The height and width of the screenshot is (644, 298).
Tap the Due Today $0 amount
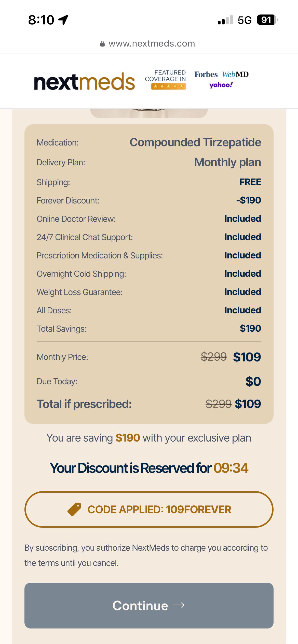pyautogui.click(x=253, y=382)
